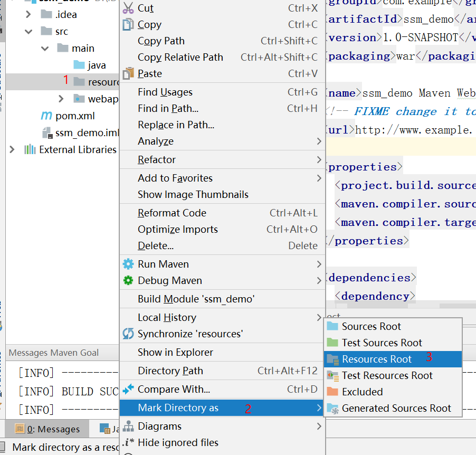Viewport: 476px width, 455px height.
Task: Click the webapp folder icon
Action: coord(79,98)
